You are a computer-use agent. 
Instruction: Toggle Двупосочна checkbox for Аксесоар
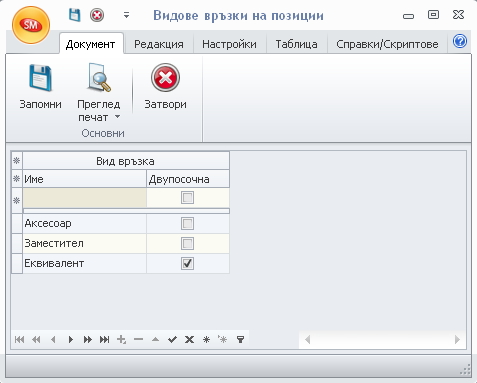tap(187, 223)
